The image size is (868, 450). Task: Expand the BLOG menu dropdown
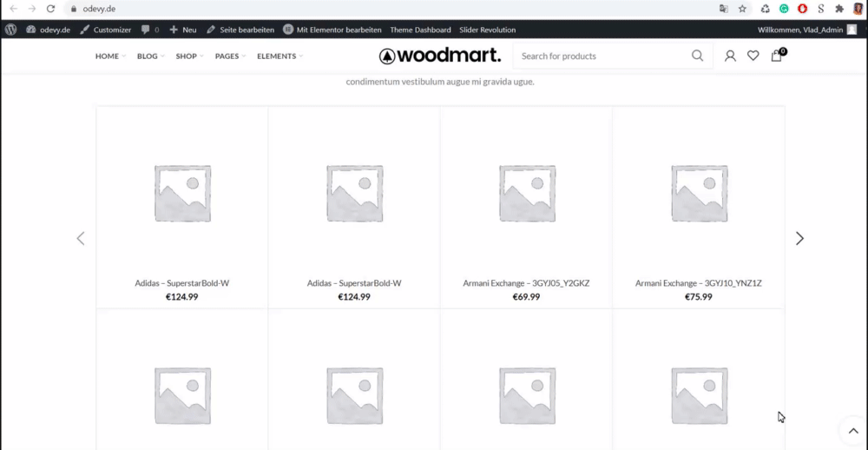[x=151, y=56]
